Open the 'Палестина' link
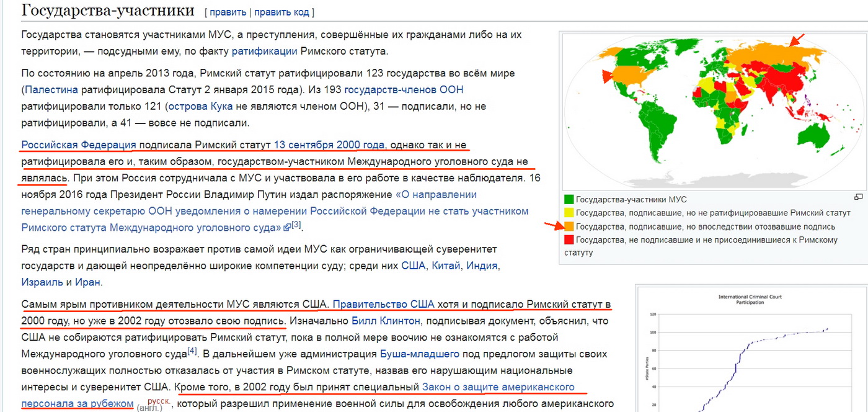Image resolution: width=868 pixels, height=412 pixels. tap(51, 90)
